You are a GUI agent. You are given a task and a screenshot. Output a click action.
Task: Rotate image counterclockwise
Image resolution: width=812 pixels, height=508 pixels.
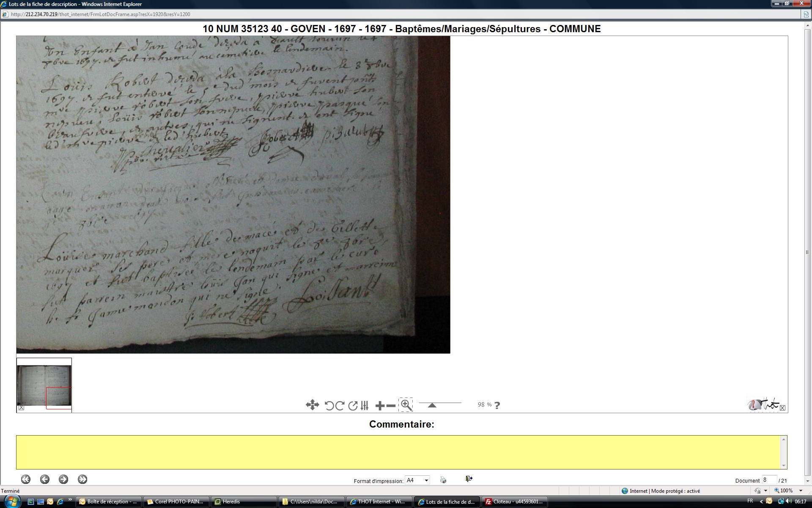pos(329,406)
